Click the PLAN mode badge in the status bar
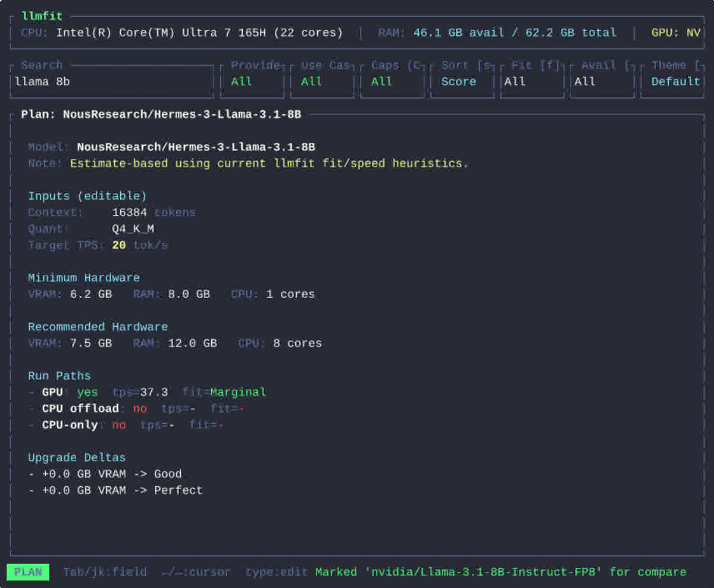This screenshot has height=588, width=714. 28,573
